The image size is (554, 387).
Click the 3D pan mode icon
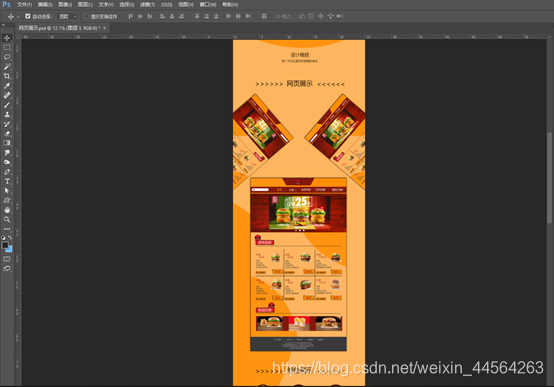320,16
